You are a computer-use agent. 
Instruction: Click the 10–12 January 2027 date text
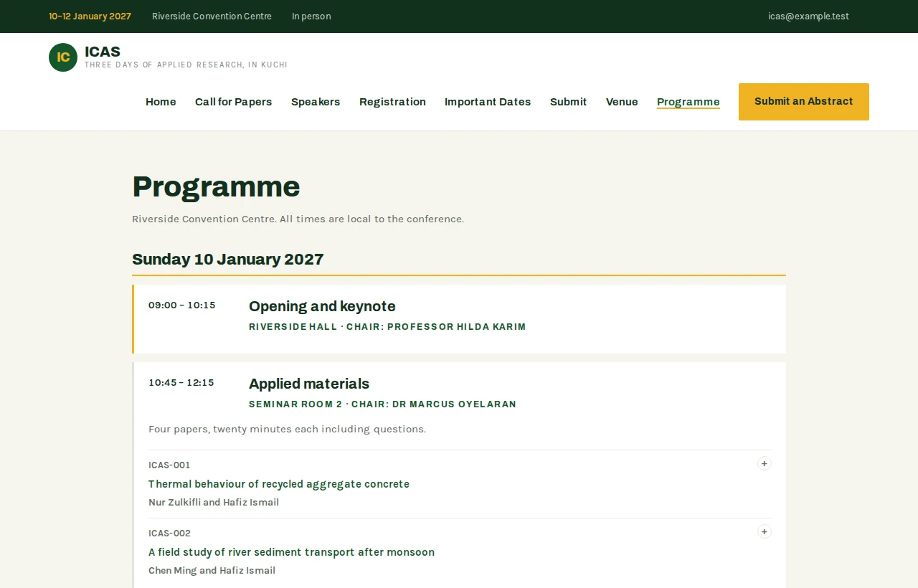click(90, 16)
